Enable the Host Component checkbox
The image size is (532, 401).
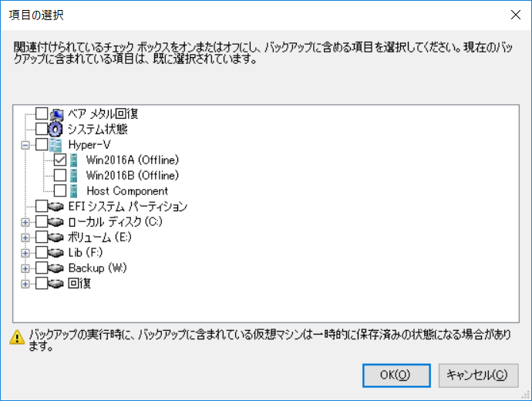point(60,191)
